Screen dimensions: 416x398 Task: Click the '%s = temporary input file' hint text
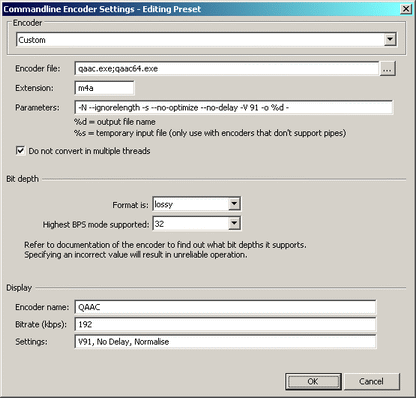tap(210, 133)
